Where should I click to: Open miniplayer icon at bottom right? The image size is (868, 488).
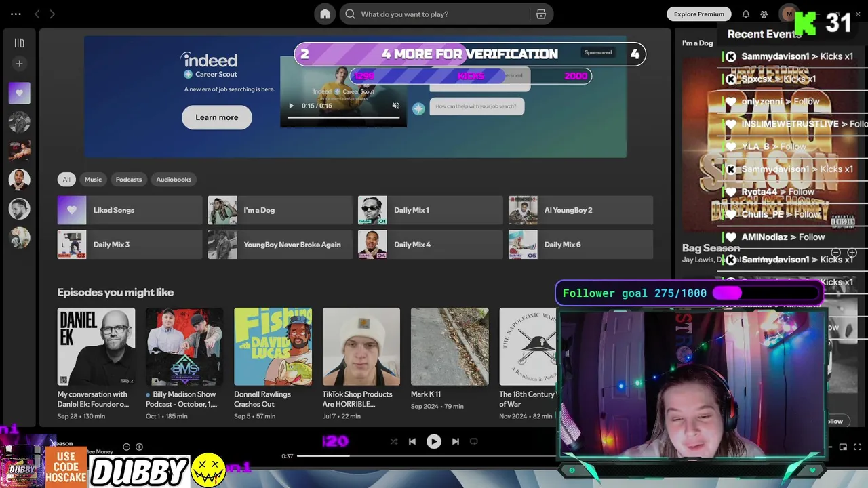[844, 447]
